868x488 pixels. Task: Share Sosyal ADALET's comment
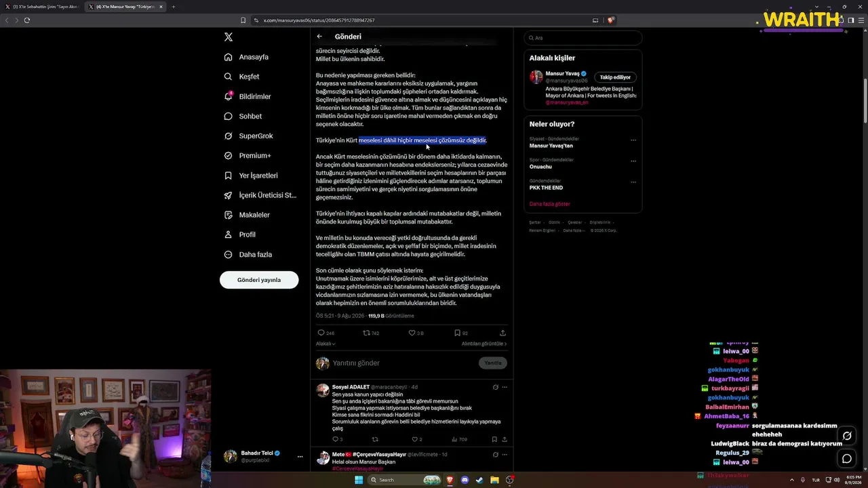505,439
